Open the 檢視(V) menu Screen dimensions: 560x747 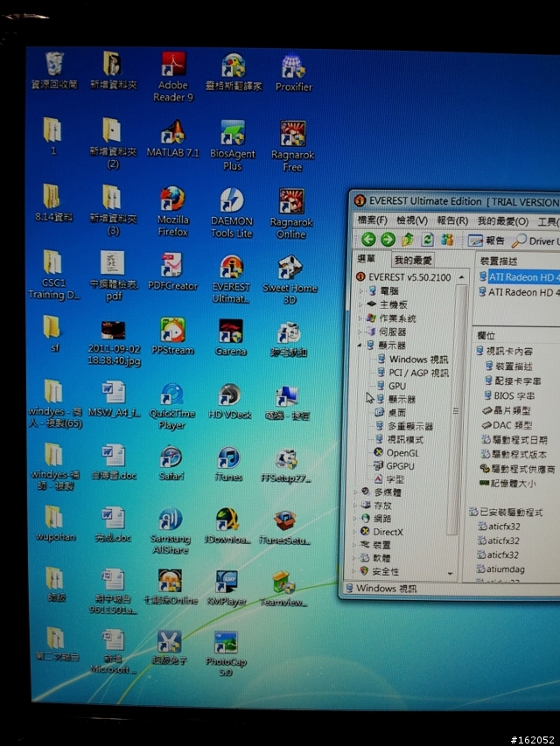tap(412, 220)
